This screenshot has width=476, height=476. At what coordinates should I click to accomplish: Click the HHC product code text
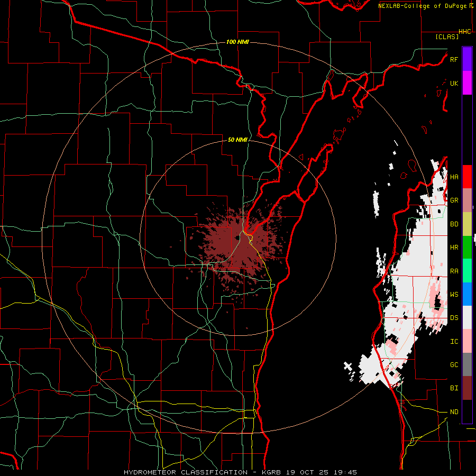pyautogui.click(x=464, y=32)
